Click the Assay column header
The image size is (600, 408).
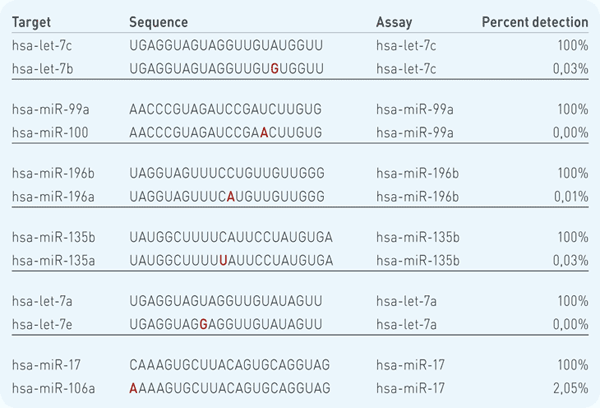[x=394, y=22]
